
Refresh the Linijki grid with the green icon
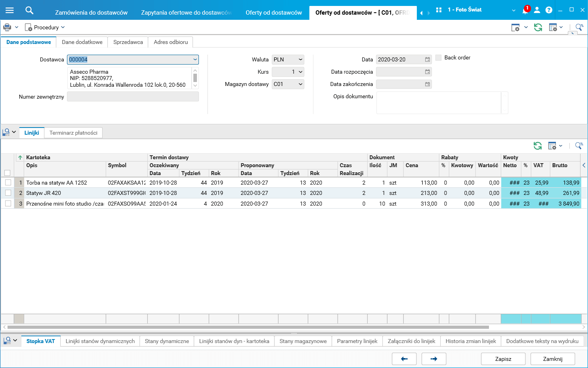pyautogui.click(x=538, y=146)
